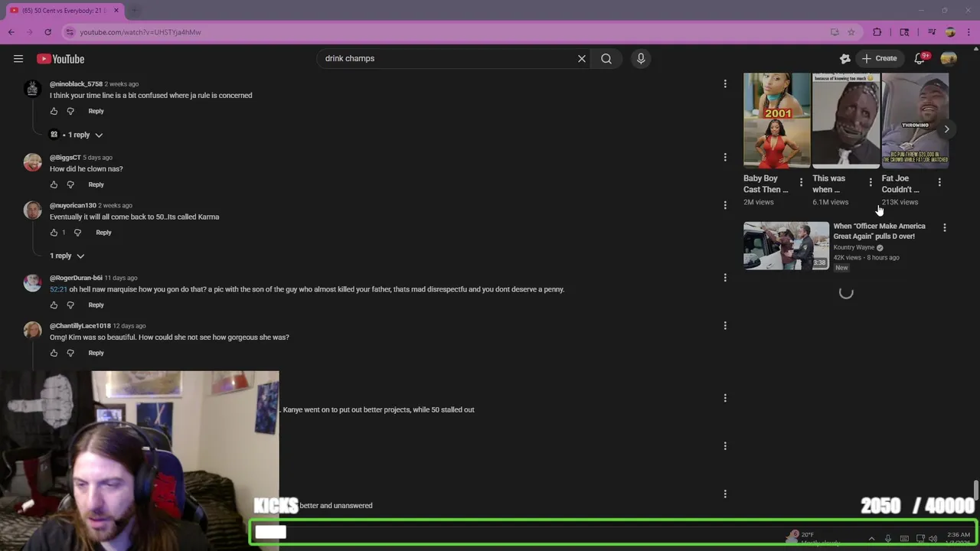
Task: Clear the search box with X
Action: (582, 58)
